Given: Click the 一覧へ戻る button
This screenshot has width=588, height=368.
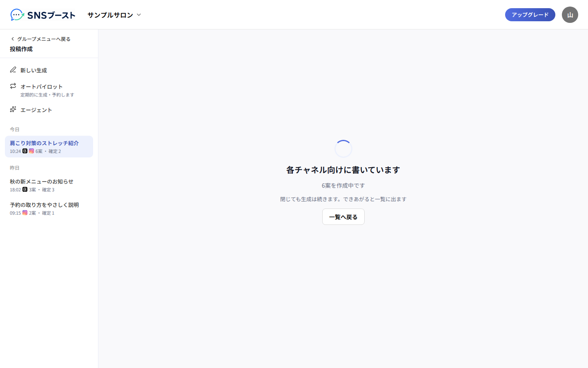Looking at the screenshot, I should tap(343, 217).
